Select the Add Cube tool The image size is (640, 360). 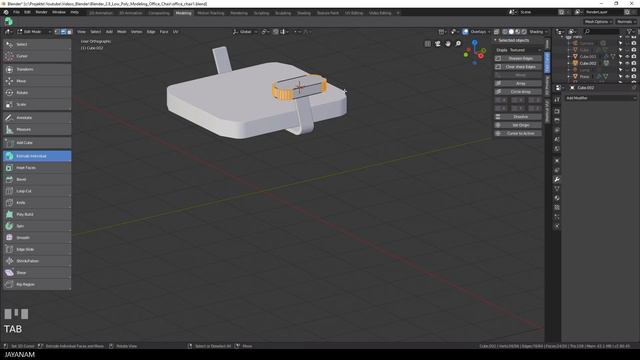click(x=37, y=143)
